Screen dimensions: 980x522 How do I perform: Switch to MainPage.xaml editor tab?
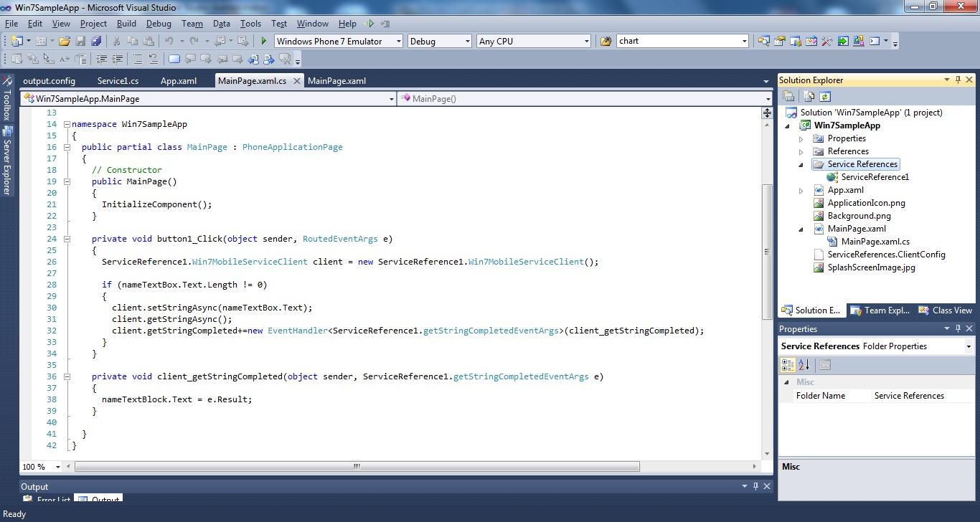tap(336, 81)
